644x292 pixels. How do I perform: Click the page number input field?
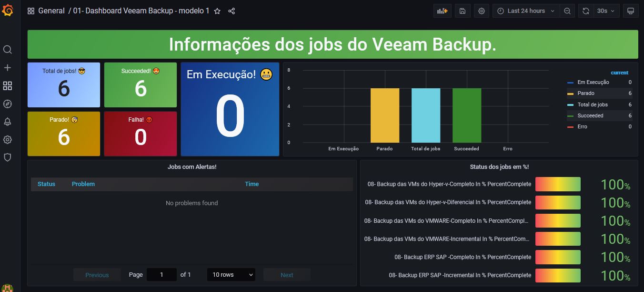pyautogui.click(x=161, y=274)
